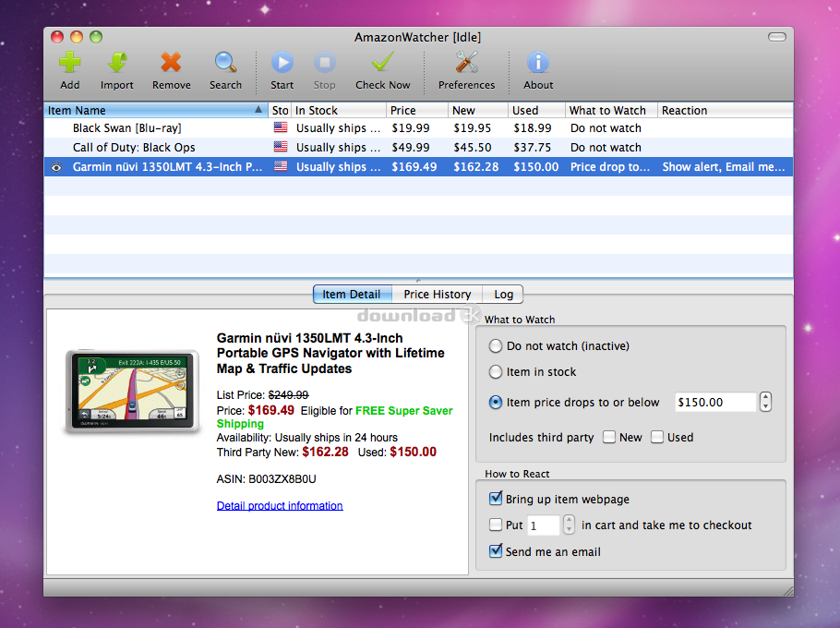Click the Sto column header

point(280,111)
